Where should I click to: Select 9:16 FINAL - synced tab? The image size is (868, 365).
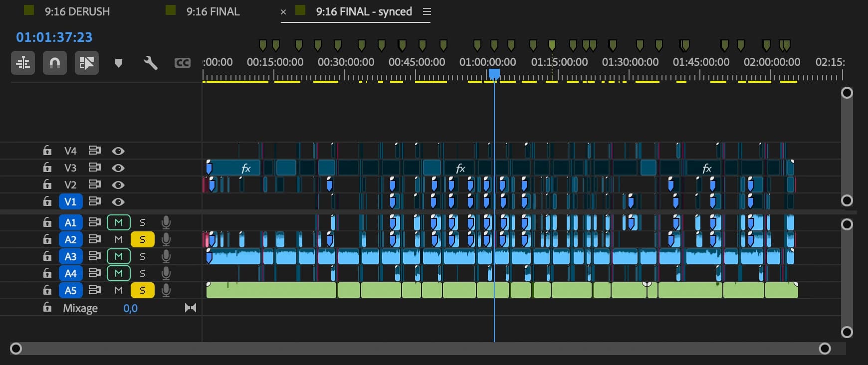click(364, 11)
